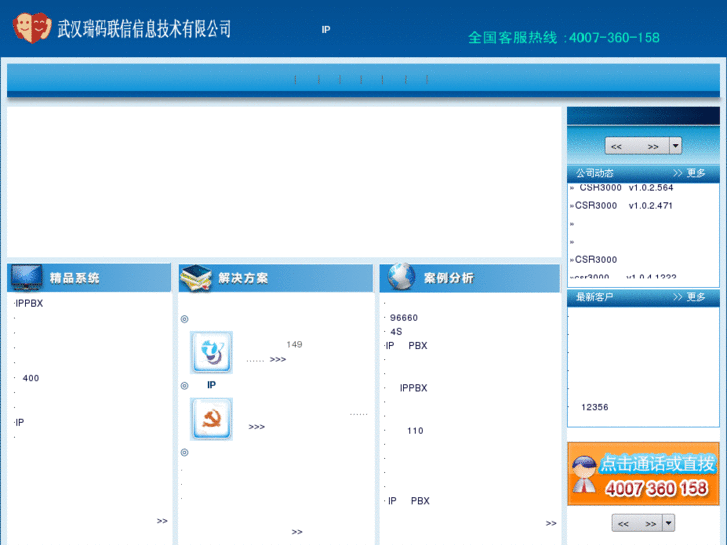Image resolution: width=727 pixels, height=545 pixels.
Task: Follow the >> more link under 解决方案
Action: pos(297,532)
